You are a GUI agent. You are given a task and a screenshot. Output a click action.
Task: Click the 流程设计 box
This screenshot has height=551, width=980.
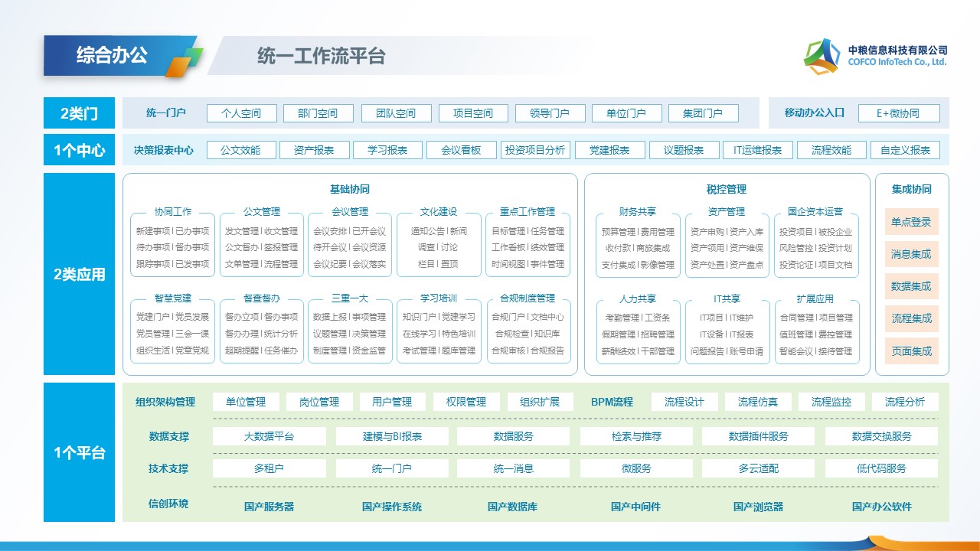[x=684, y=402]
